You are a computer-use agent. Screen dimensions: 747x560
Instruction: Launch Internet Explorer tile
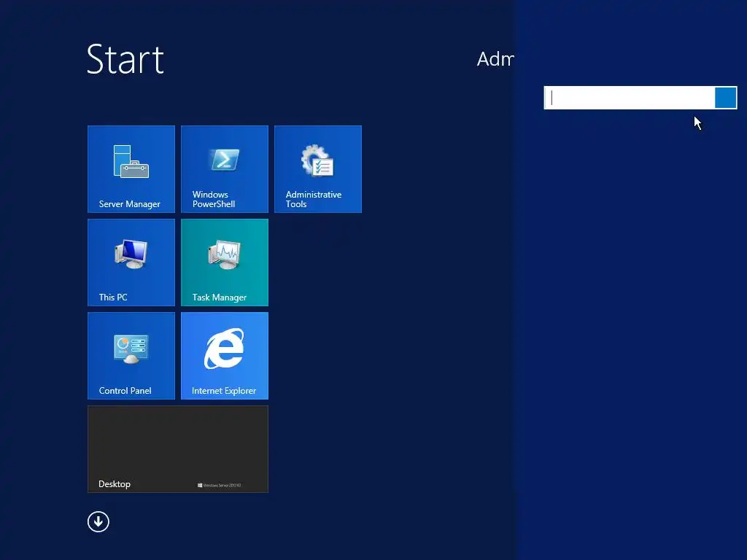coord(225,356)
